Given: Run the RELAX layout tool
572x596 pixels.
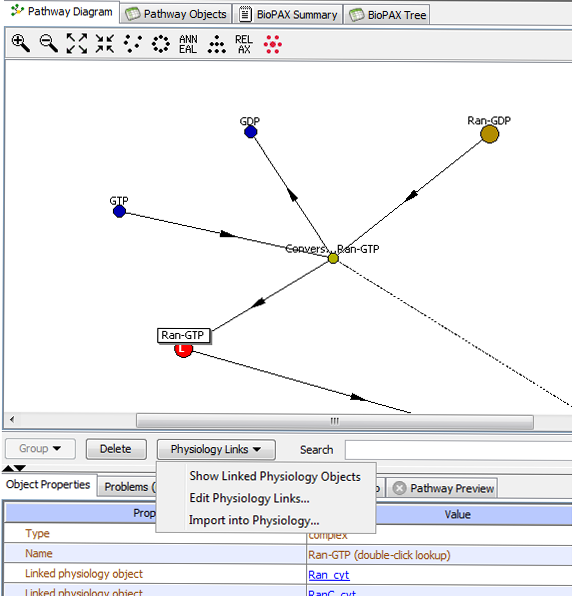Looking at the screenshot, I should (244, 44).
